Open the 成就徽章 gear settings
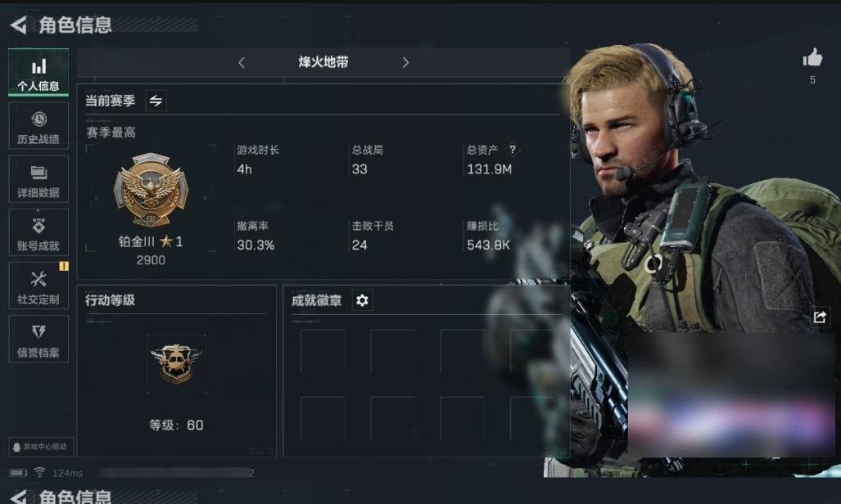The width and height of the screenshot is (841, 504). point(362,300)
